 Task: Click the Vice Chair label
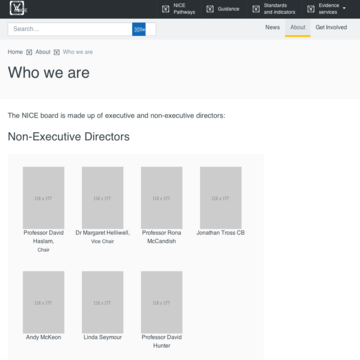(103, 241)
